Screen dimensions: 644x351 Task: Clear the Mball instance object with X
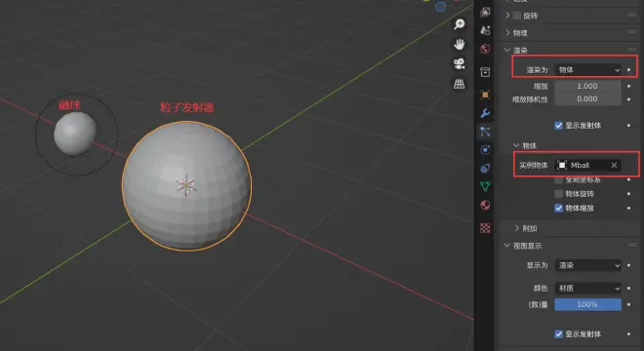coord(614,165)
